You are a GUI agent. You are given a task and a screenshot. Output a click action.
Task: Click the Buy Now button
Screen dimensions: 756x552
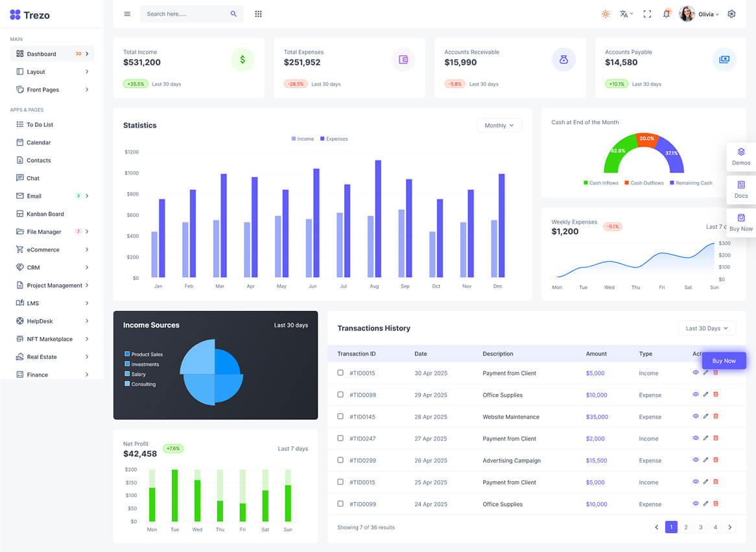[x=724, y=361]
